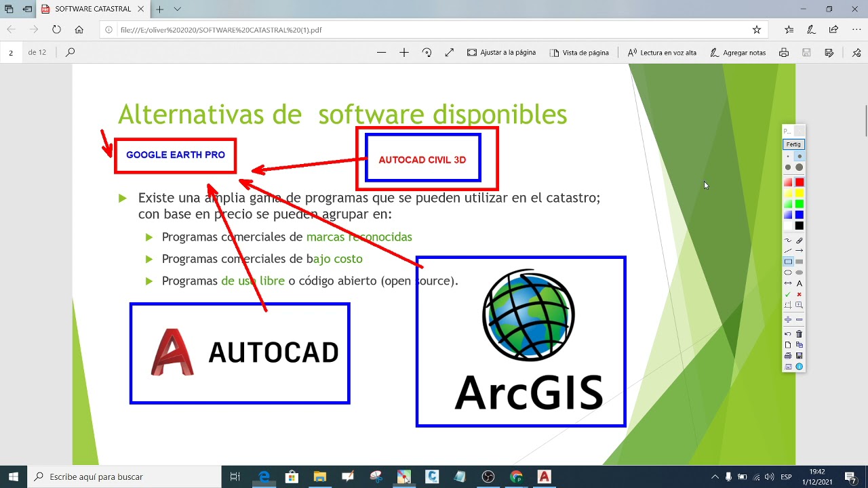
Task: Click the Fertig button in Pointofix
Action: point(793,144)
